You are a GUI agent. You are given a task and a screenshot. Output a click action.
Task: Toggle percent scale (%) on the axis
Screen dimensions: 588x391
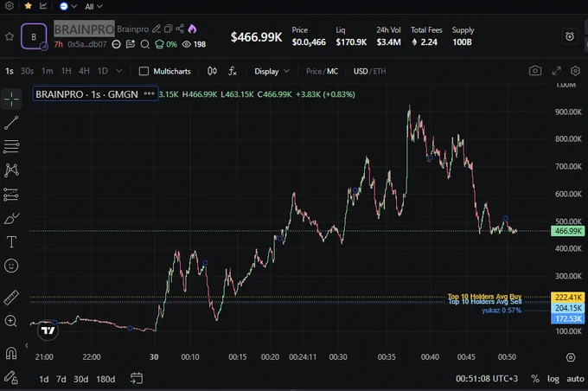click(x=535, y=379)
